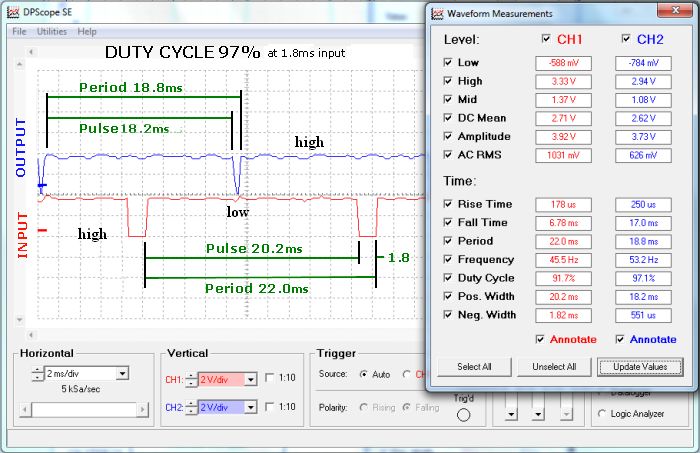Uncheck the Fall Time measurement
700x453 pixels.
(x=448, y=222)
